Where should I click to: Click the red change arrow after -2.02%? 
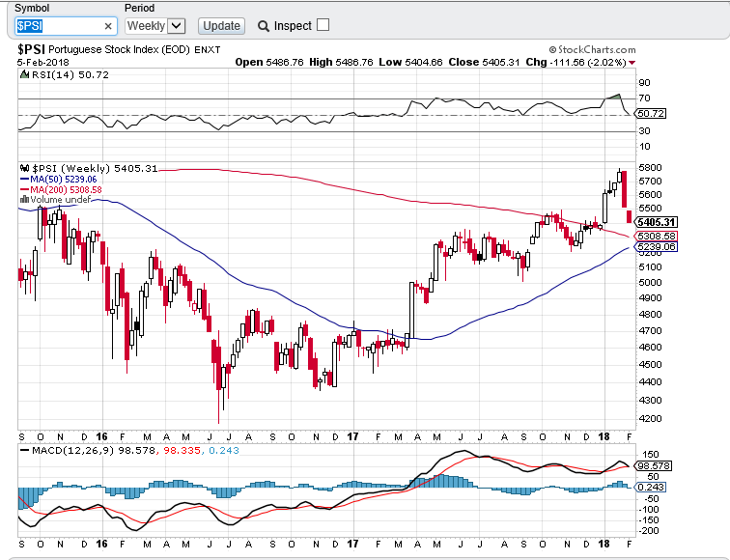[632, 63]
